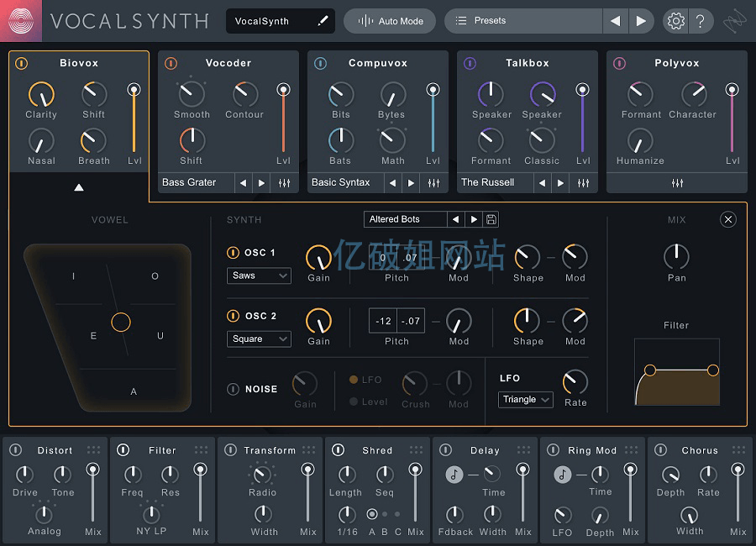Go to next global preset arrow
Image resolution: width=756 pixels, height=546 pixels.
[x=641, y=21]
